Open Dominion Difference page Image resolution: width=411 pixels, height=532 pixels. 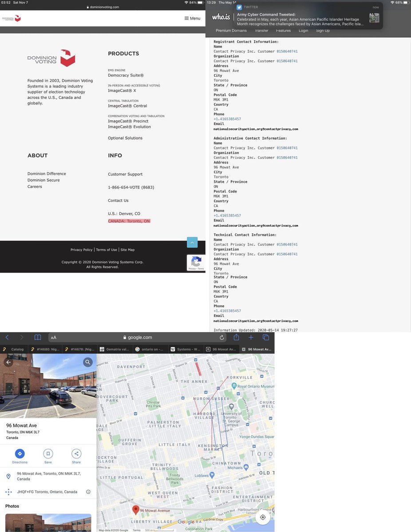pyautogui.click(x=47, y=174)
